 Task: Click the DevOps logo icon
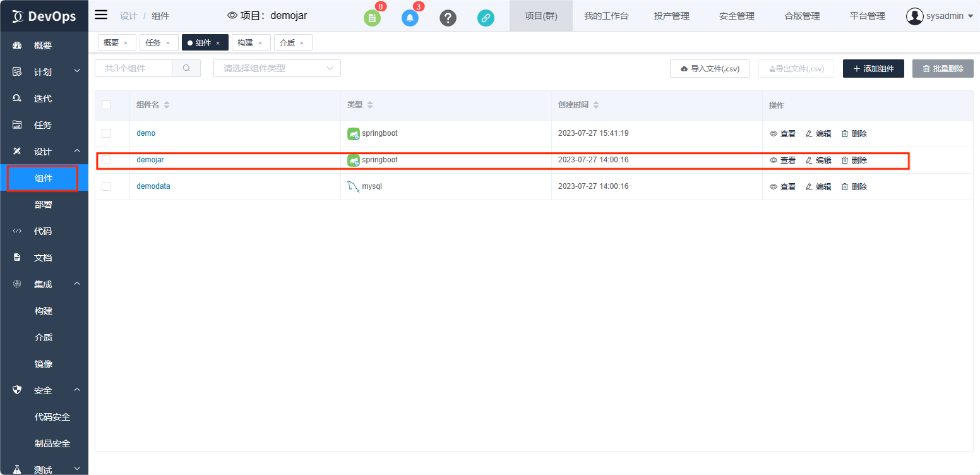tap(18, 16)
